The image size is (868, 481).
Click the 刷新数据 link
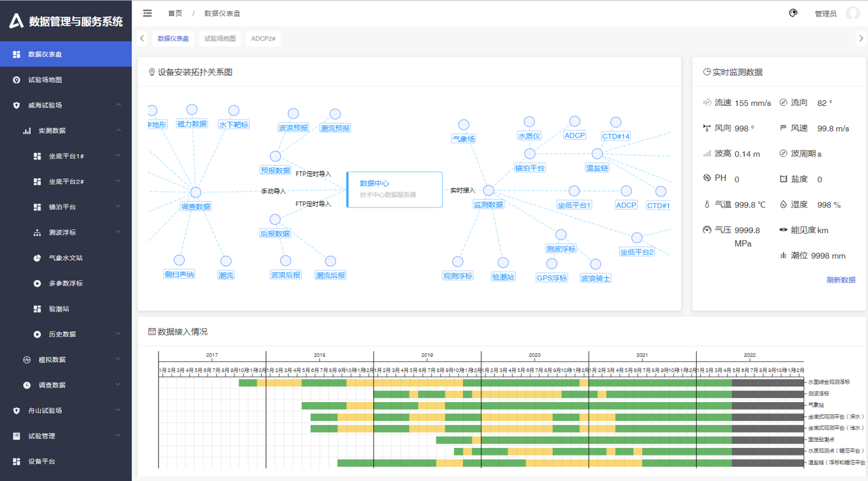840,280
